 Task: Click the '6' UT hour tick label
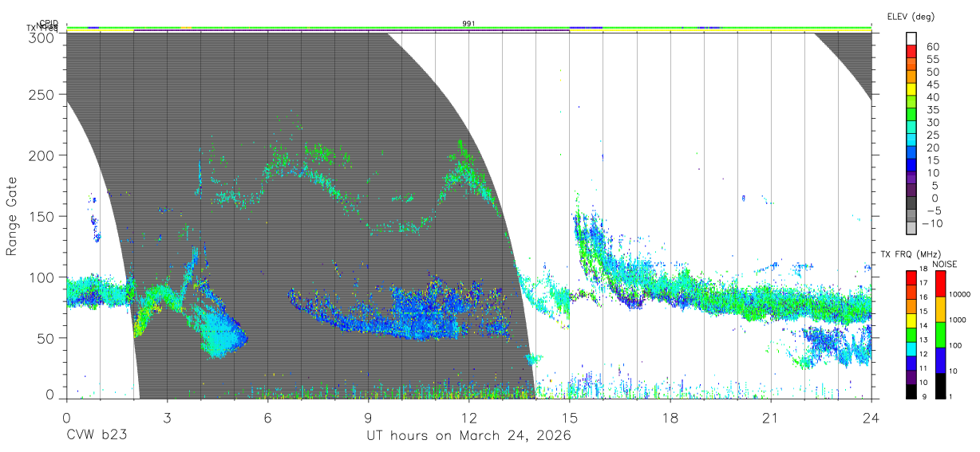pos(267,418)
